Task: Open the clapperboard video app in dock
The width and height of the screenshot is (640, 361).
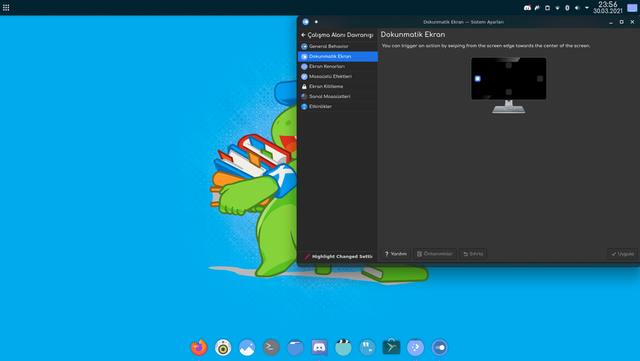Action: [343, 348]
